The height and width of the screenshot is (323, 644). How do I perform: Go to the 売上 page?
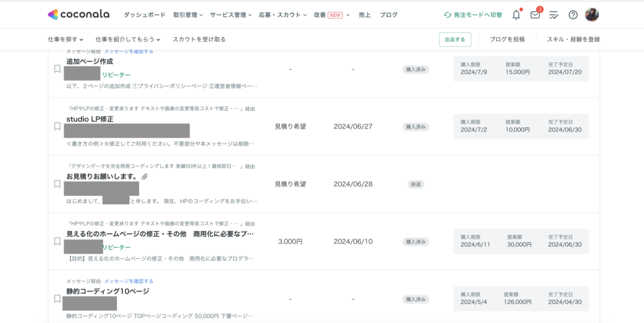point(365,14)
